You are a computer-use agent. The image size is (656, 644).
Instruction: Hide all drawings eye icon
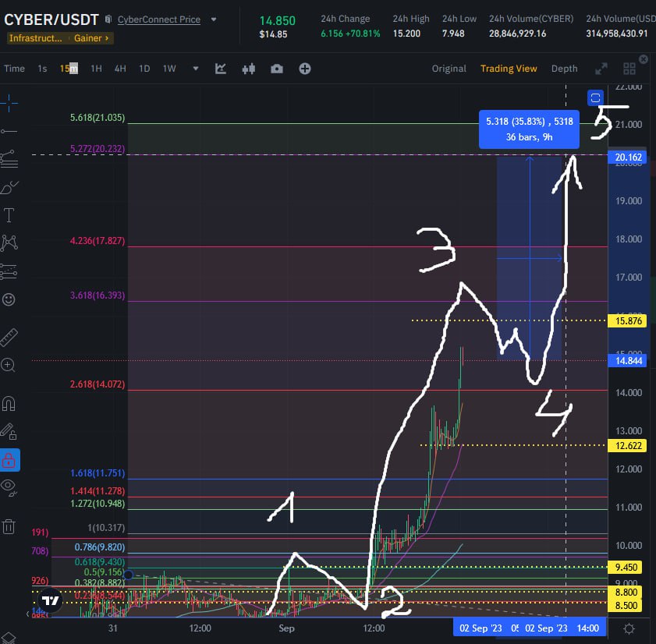pos(9,487)
